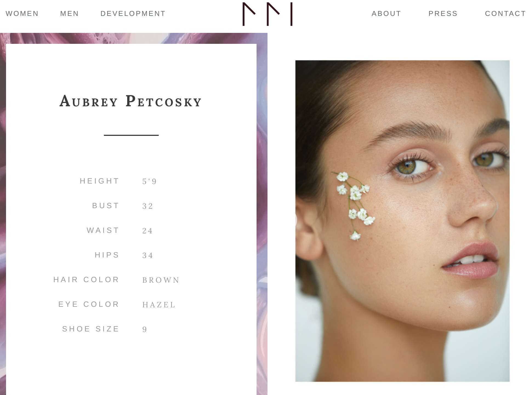Open the Men navigation link
Image resolution: width=532 pixels, height=395 pixels.
pos(70,13)
